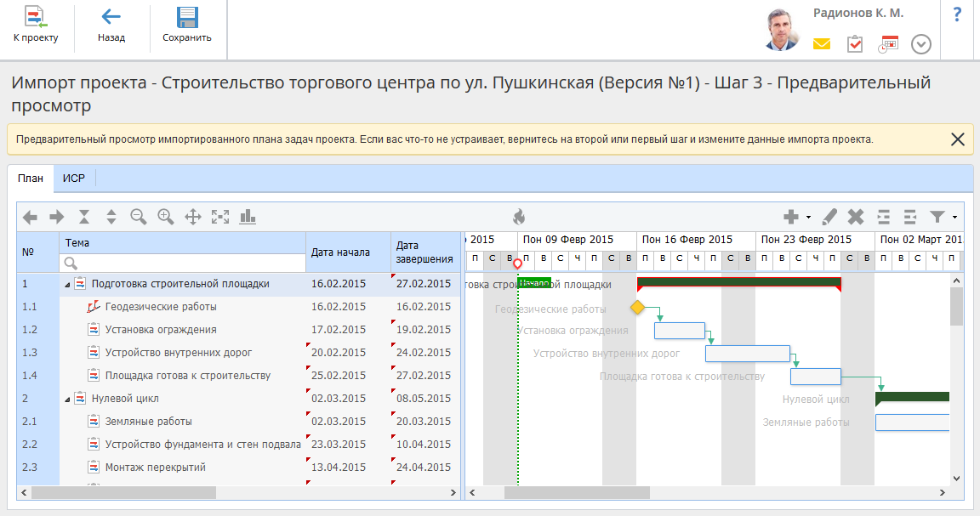Screen dimensions: 980x516
Task: Switch to the ИСР tab
Action: point(74,178)
